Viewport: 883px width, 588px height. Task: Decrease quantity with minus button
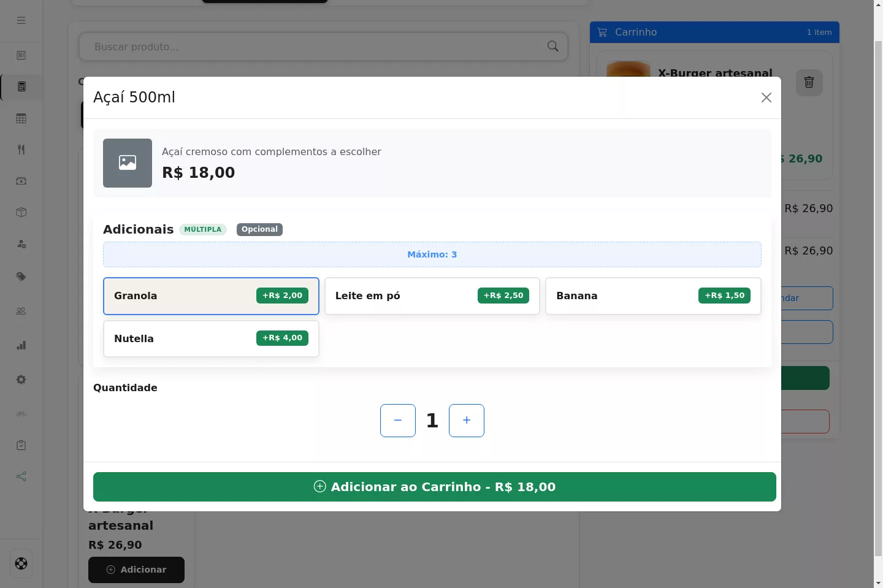398,421
